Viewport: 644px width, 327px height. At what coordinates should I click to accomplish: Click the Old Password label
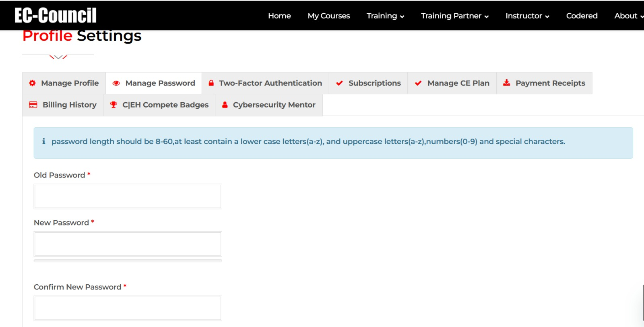[59, 175]
